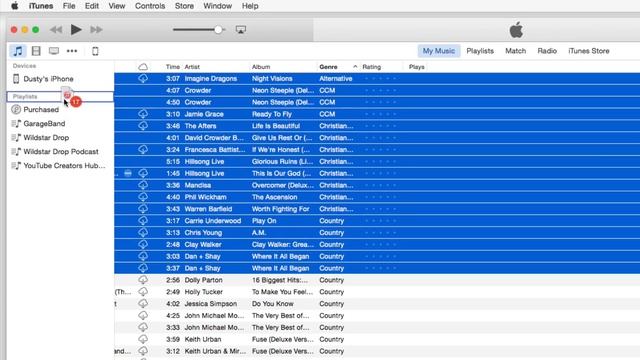Download the Francesca Battistelli song from iCloud
The width and height of the screenshot is (640, 360).
click(143, 149)
